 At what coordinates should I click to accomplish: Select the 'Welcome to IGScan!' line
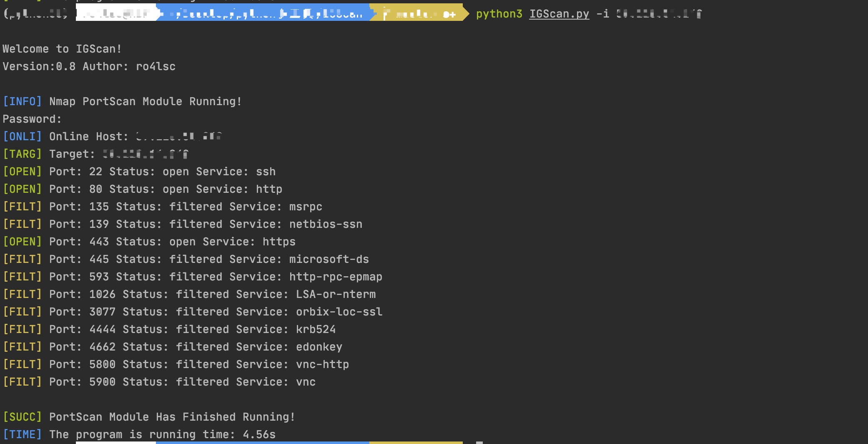tap(62, 49)
